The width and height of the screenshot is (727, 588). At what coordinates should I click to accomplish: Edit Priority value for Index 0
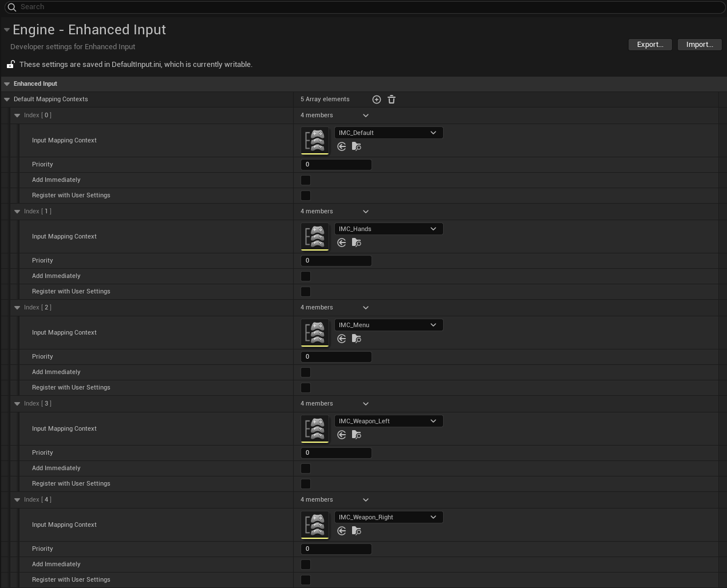(x=336, y=165)
